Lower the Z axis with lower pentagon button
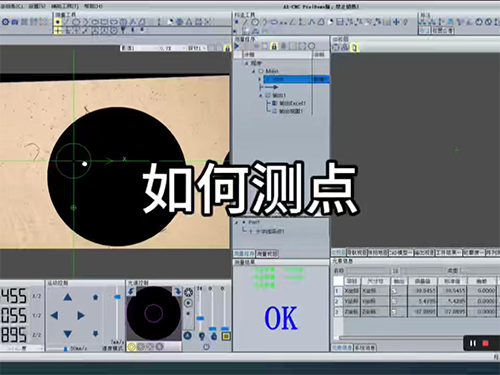 pyautogui.click(x=96, y=333)
